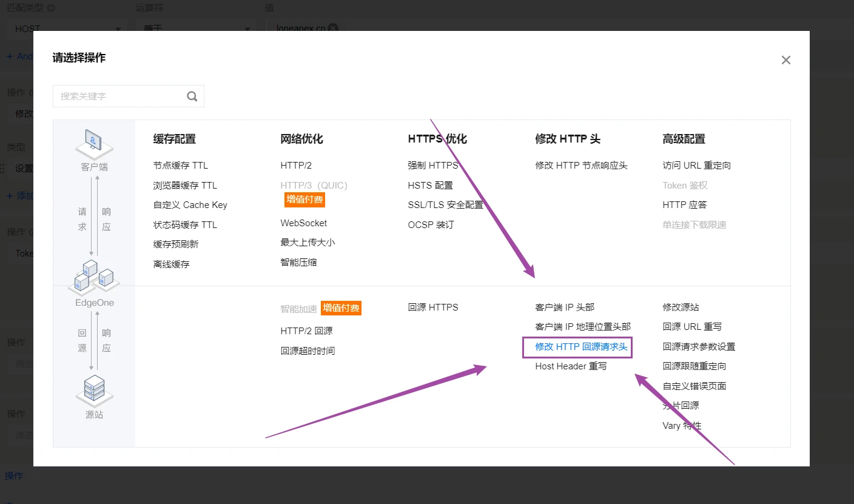Choose WebSocket option

point(303,223)
